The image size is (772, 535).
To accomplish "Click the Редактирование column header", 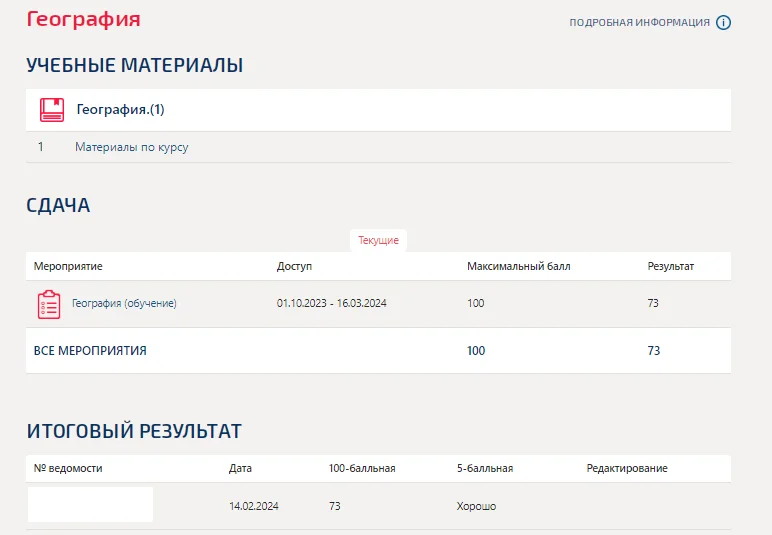I will (627, 468).
